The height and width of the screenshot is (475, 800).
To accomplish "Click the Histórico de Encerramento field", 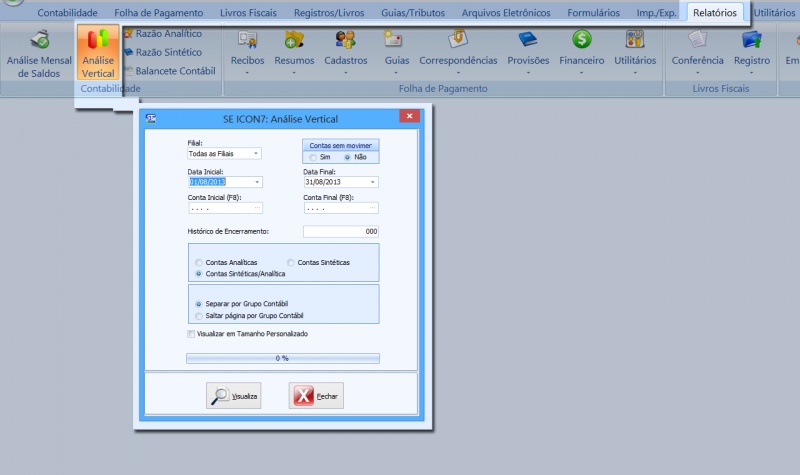I will 340,232.
